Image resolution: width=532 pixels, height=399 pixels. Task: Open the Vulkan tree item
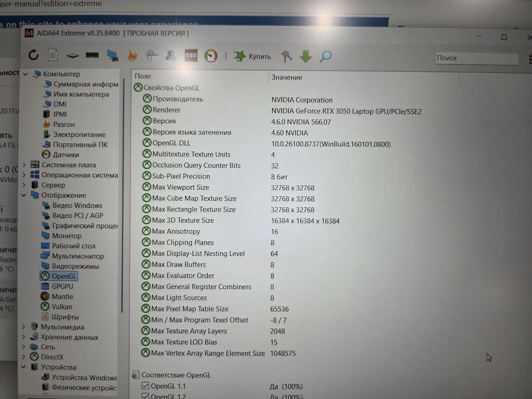[x=56, y=307]
